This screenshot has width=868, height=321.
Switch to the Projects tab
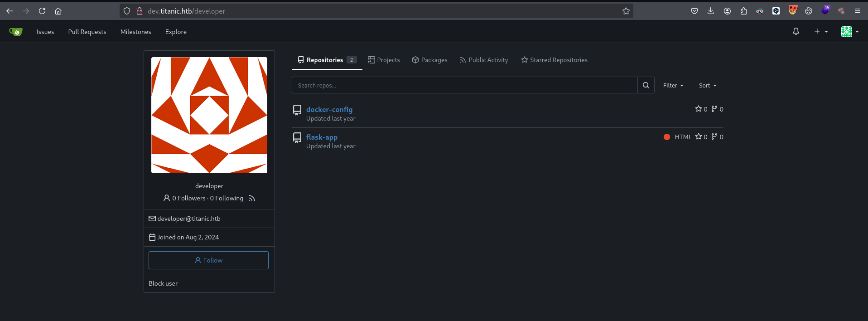click(x=384, y=60)
